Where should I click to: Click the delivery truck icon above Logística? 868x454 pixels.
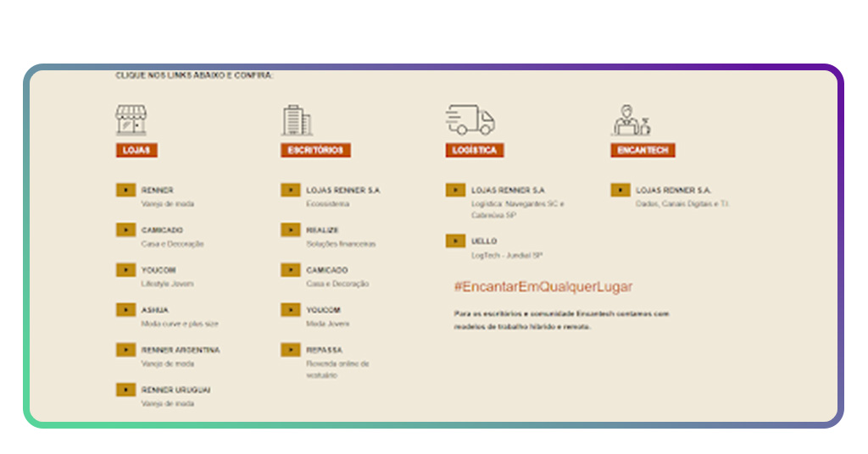[470, 119]
